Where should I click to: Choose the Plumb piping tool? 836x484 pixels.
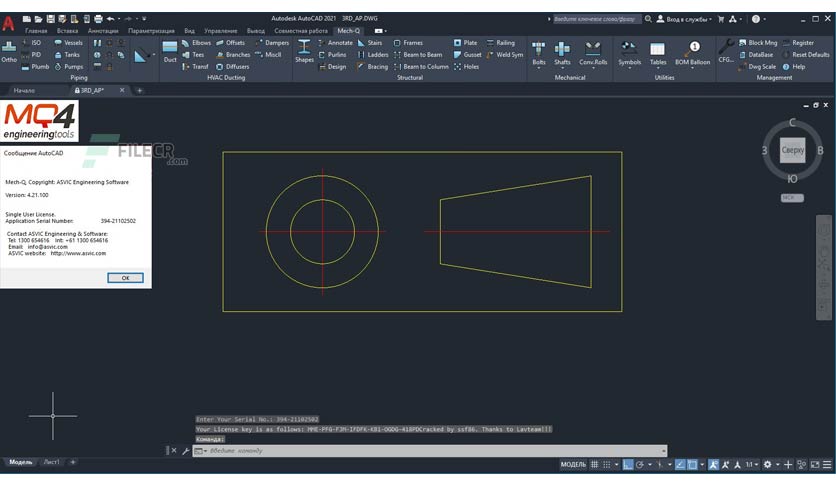pyautogui.click(x=35, y=67)
